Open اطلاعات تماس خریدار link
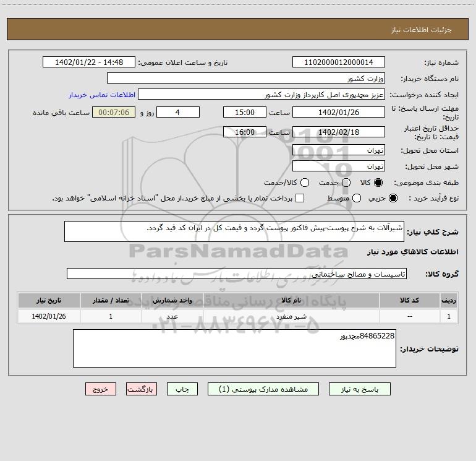The width and height of the screenshot is (476, 461). 102,95
